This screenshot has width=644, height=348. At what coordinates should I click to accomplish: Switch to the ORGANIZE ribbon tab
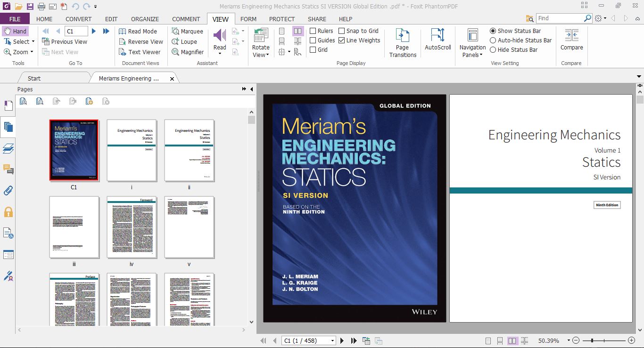145,19
